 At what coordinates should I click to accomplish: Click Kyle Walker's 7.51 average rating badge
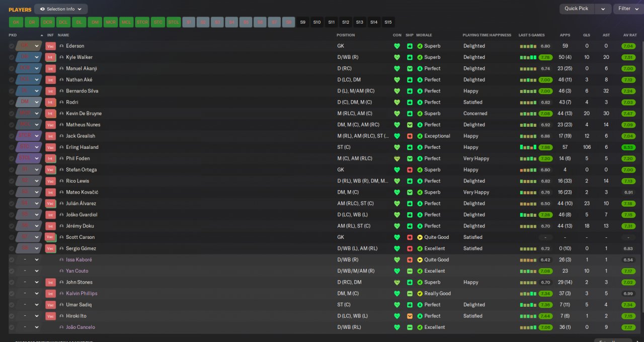628,57
